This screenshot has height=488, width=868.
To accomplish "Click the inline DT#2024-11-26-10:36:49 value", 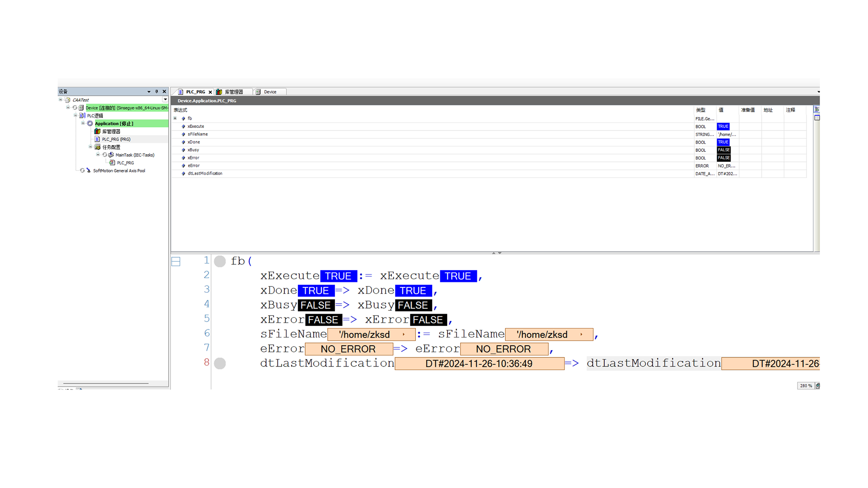I will 479,364.
